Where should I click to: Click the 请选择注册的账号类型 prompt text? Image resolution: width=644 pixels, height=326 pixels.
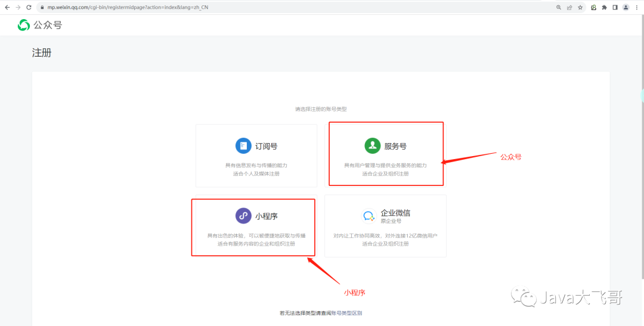pyautogui.click(x=321, y=109)
